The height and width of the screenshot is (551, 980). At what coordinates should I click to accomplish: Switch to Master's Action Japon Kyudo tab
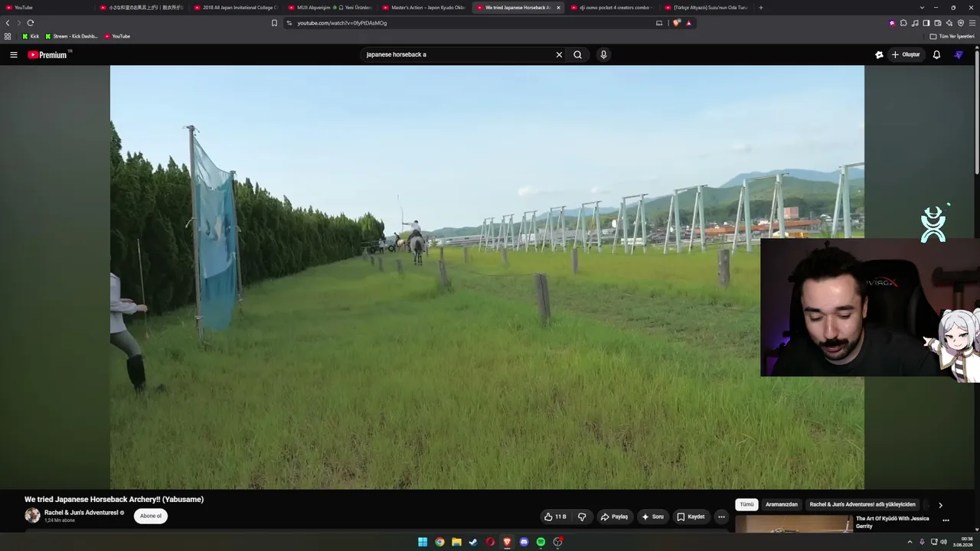coord(424,8)
